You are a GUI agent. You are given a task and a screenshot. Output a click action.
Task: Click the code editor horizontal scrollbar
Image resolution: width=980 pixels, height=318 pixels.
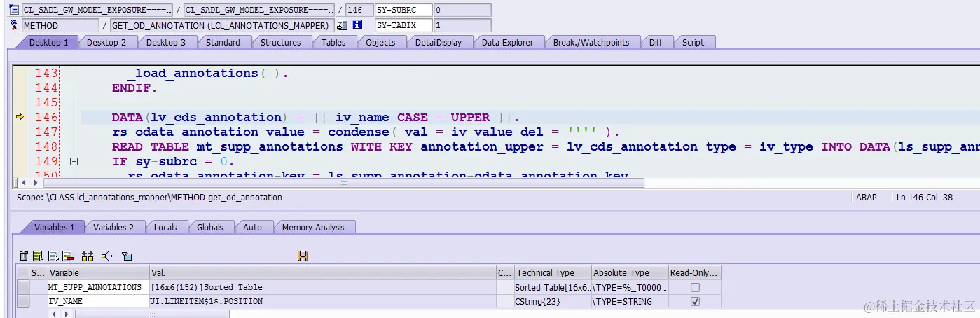(x=344, y=182)
